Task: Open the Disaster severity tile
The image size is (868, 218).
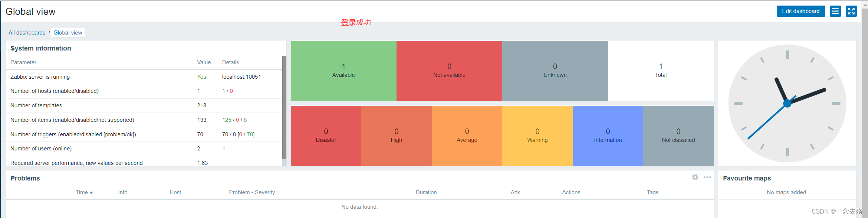Action: pos(326,136)
